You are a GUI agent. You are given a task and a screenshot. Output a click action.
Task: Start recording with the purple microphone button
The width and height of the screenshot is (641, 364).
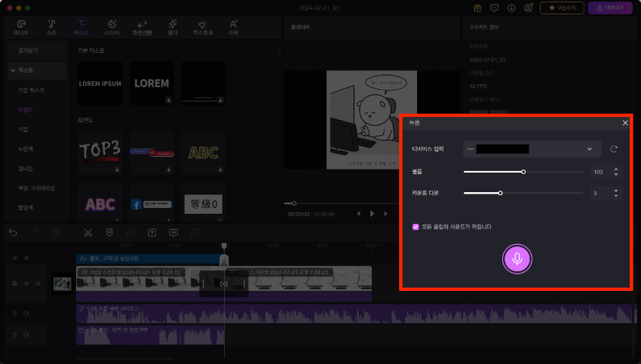pyautogui.click(x=517, y=259)
